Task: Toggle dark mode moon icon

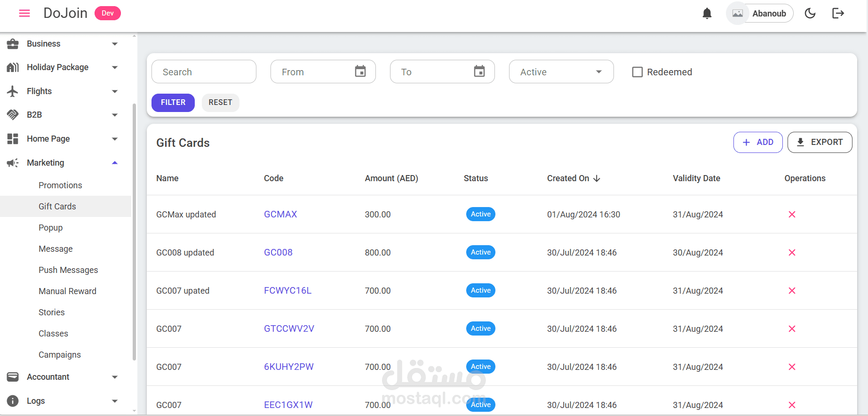Action: [810, 13]
